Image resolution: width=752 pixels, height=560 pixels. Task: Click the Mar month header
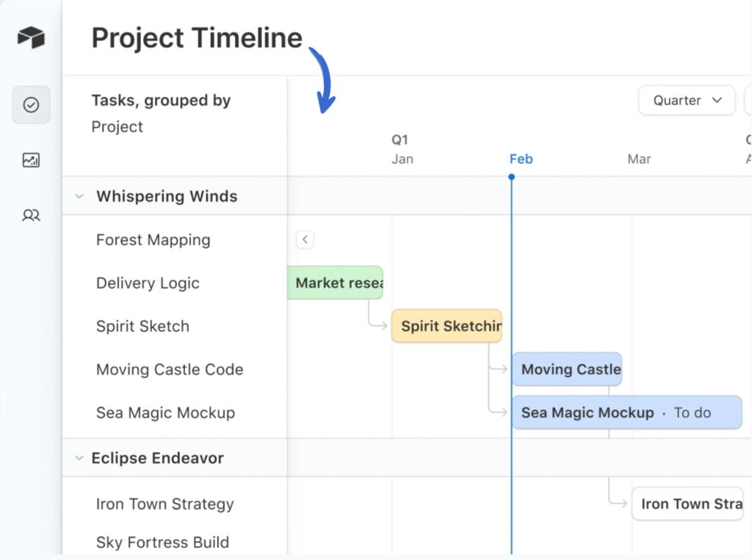pyautogui.click(x=639, y=159)
